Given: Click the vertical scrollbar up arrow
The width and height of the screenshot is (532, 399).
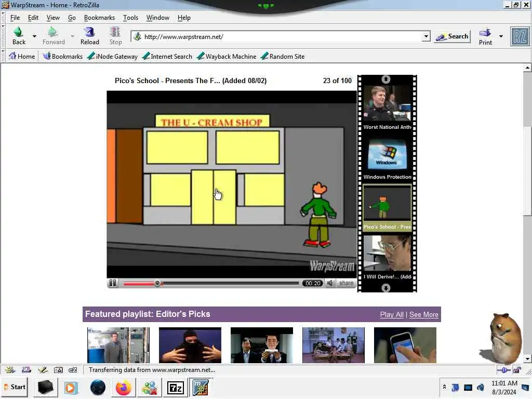Looking at the screenshot, I should (527, 68).
